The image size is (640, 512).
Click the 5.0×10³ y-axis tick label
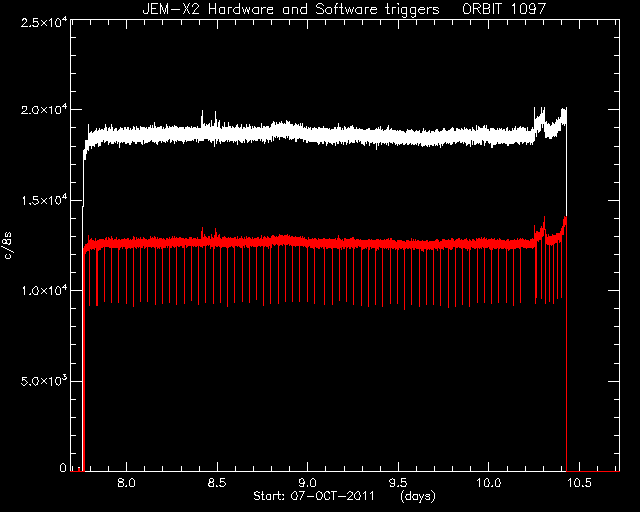tap(44, 381)
